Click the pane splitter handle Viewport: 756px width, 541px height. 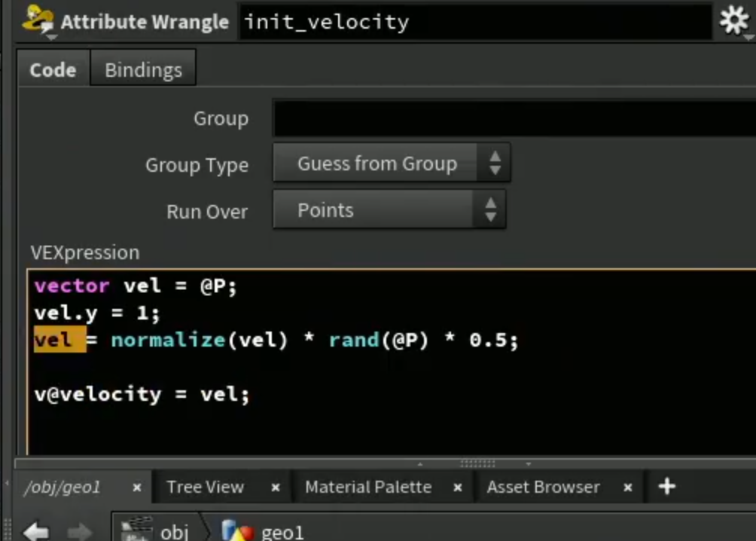(x=477, y=463)
